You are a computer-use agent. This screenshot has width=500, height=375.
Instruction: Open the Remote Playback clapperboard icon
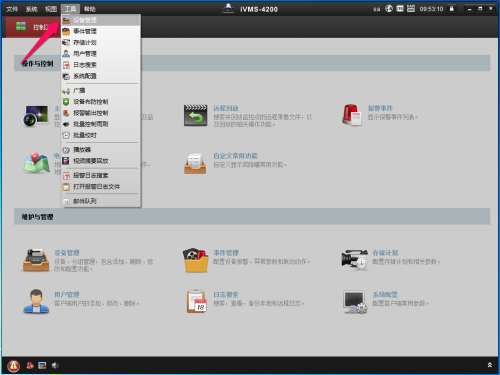[x=196, y=115]
